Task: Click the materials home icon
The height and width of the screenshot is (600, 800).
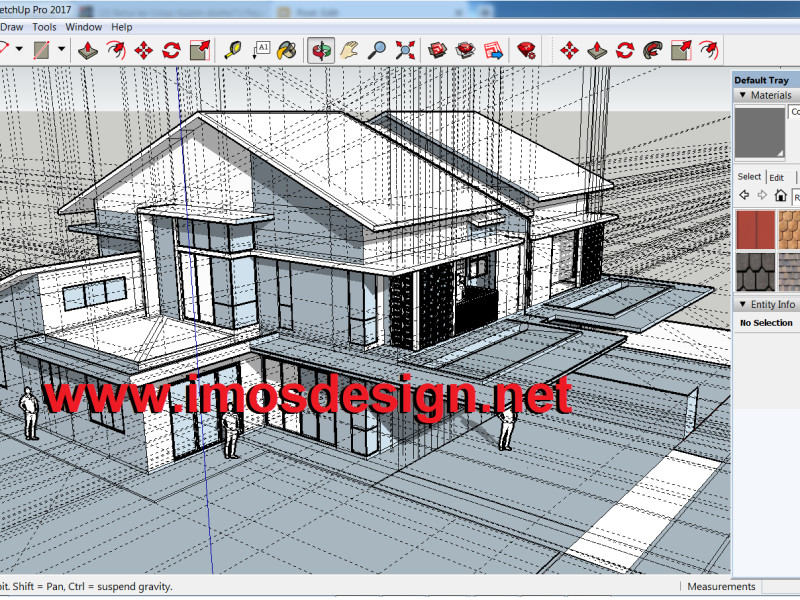Action: point(780,195)
